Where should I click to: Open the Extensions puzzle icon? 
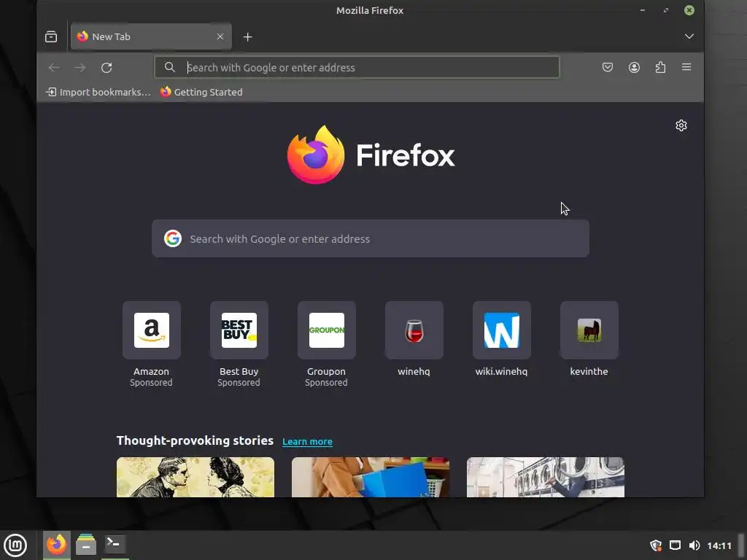tap(660, 67)
